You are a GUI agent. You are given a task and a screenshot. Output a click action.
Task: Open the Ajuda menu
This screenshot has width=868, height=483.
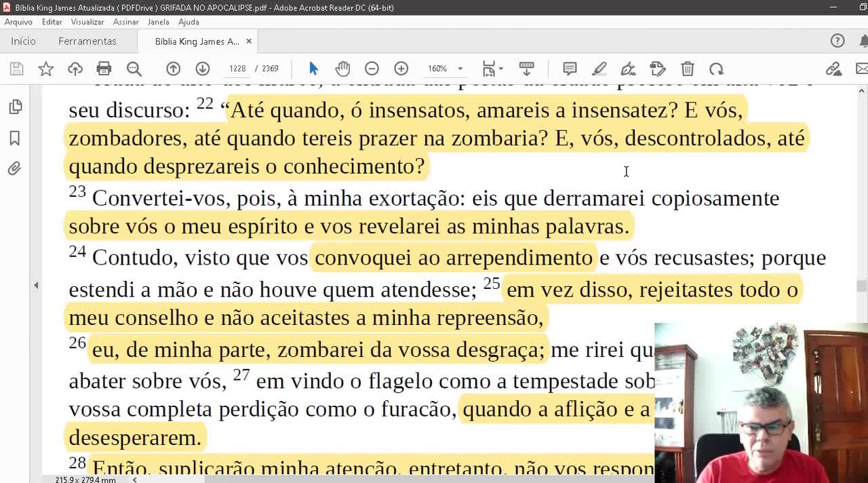click(189, 22)
